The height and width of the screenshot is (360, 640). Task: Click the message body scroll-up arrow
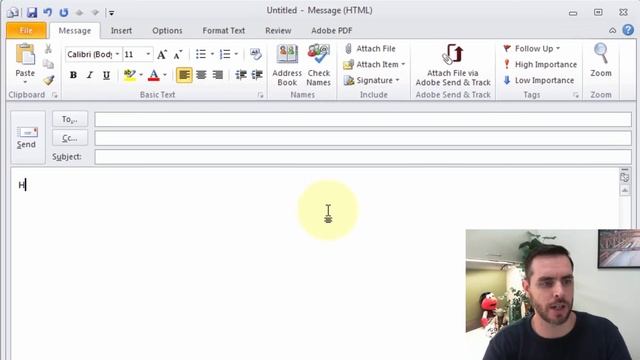click(x=625, y=191)
